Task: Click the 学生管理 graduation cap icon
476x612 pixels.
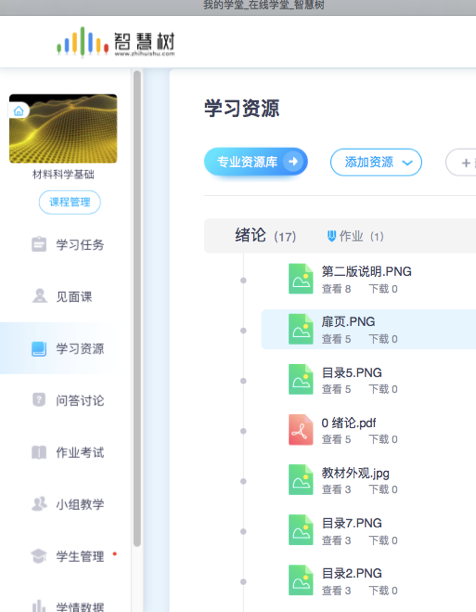Action: [39, 556]
